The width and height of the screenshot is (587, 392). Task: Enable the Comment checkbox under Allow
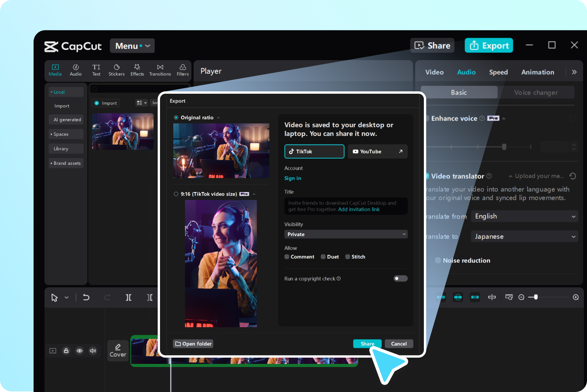(x=286, y=257)
